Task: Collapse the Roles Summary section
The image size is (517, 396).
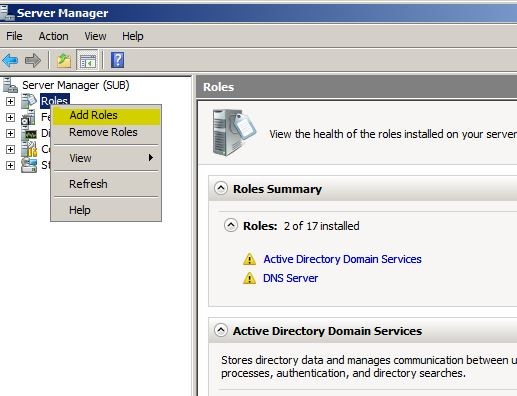Action: [221, 188]
